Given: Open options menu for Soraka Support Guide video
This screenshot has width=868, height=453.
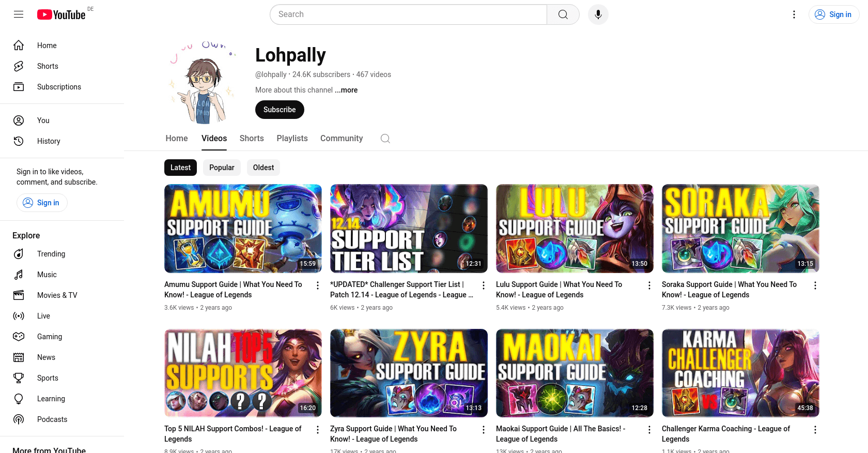Looking at the screenshot, I should point(815,285).
